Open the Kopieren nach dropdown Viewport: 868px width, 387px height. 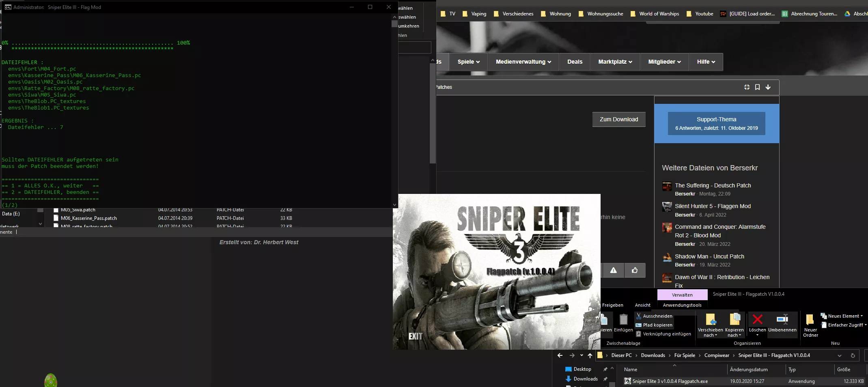734,333
